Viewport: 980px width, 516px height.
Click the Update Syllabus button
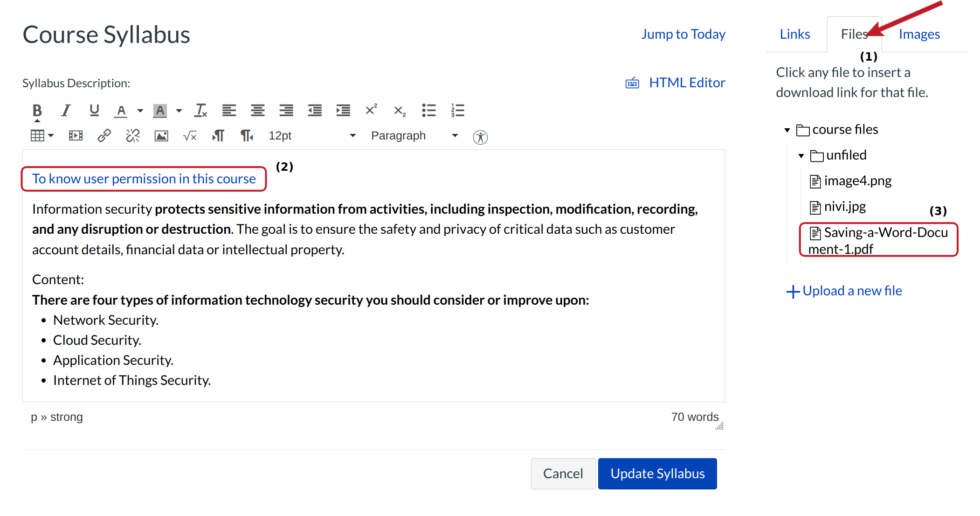pyautogui.click(x=657, y=474)
